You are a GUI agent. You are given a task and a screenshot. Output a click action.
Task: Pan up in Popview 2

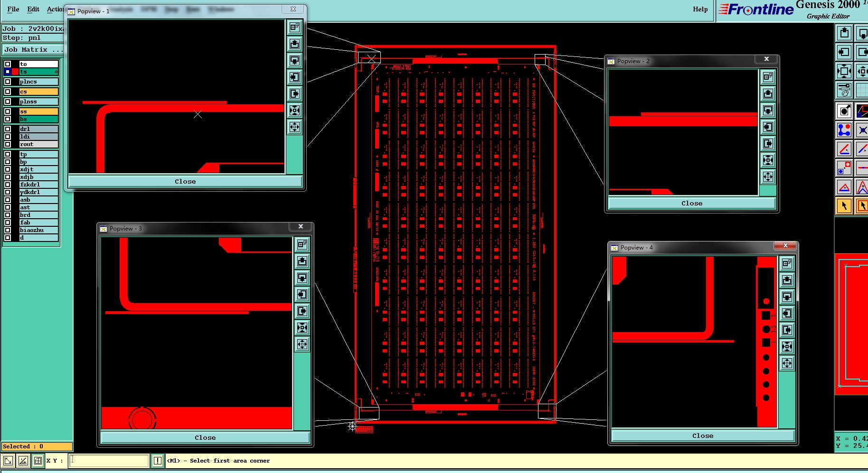pos(768,94)
